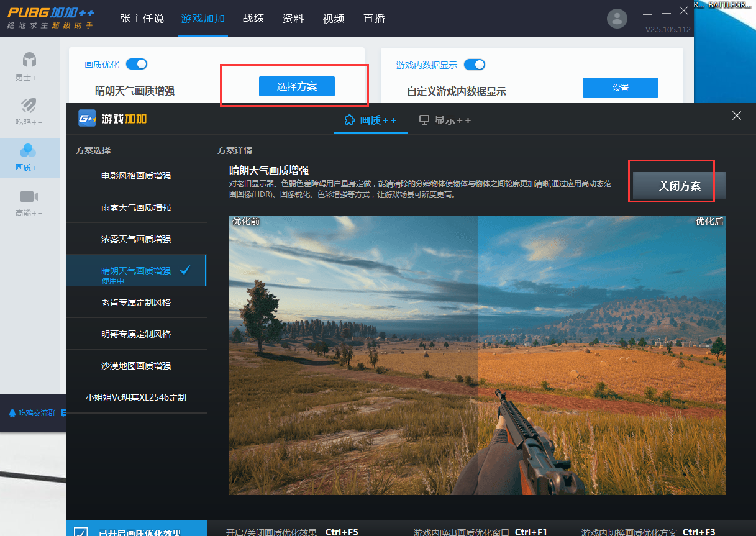Switch to the 画质++ panel tab

tap(371, 120)
